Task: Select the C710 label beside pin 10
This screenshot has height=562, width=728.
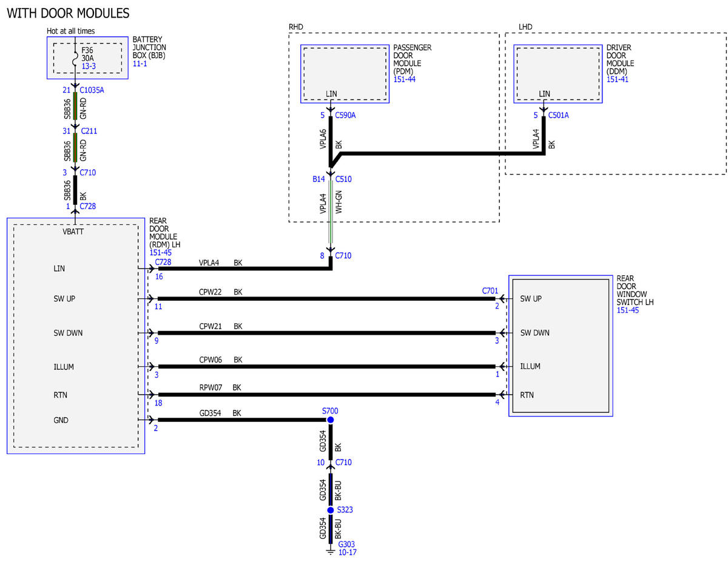Action: coord(343,463)
